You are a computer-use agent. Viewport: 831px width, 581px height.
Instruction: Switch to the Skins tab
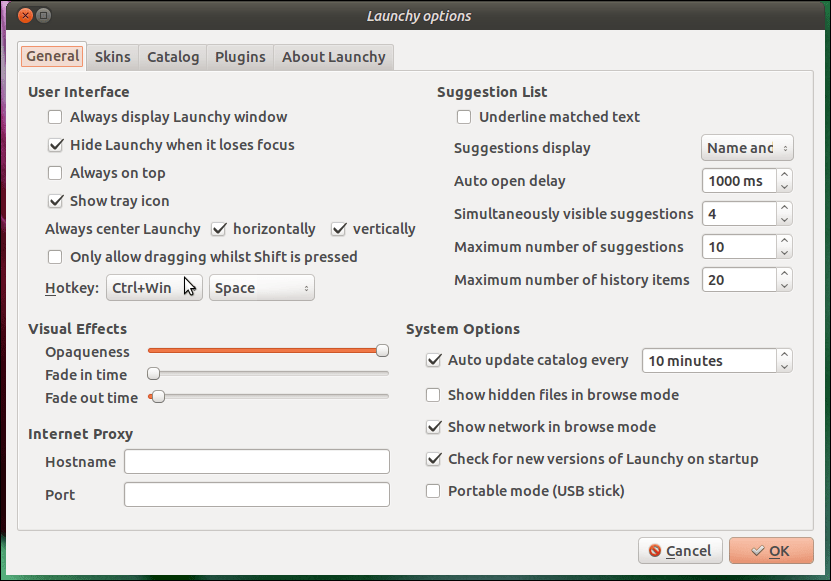pyautogui.click(x=112, y=57)
